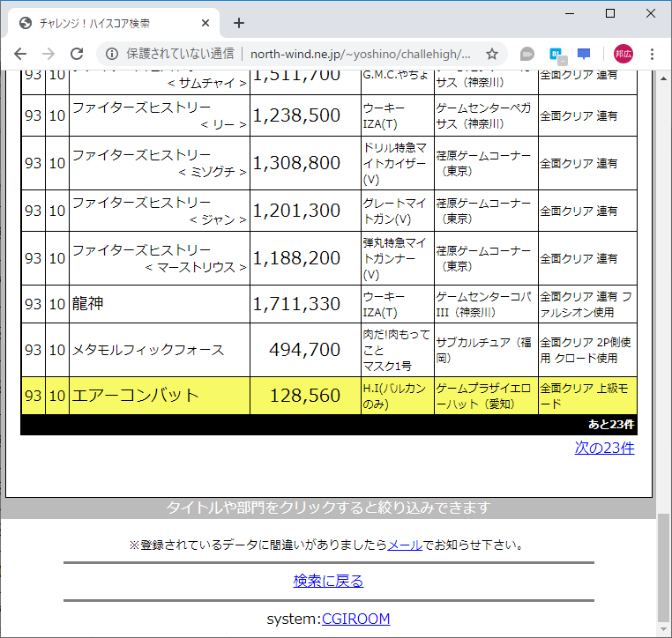
Task: Open the CGIROOM link
Action: (355, 619)
